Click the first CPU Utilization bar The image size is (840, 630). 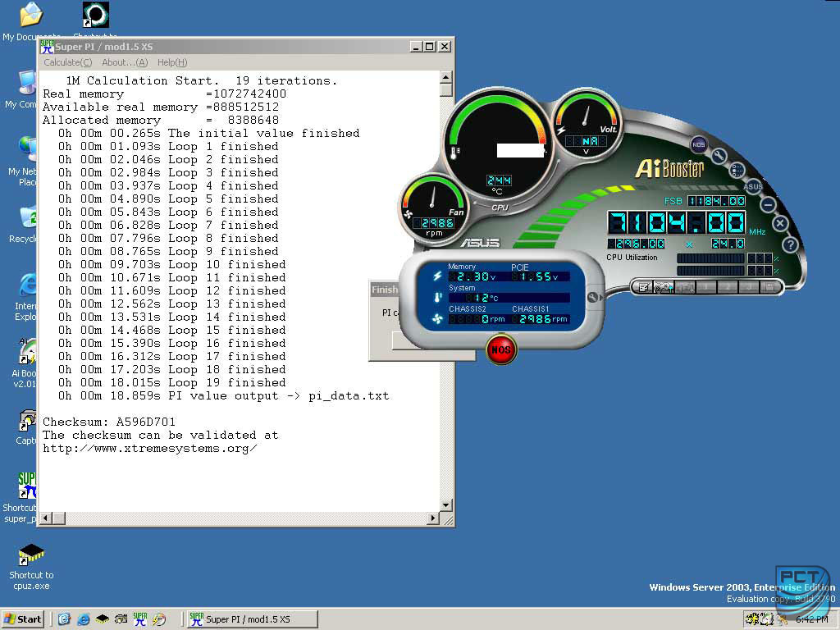[710, 258]
